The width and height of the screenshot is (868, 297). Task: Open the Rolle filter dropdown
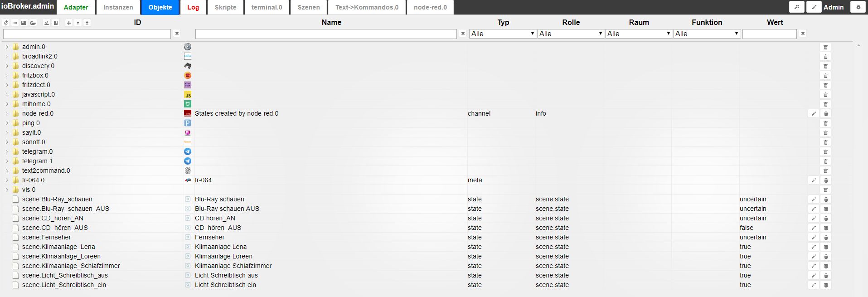pos(571,34)
